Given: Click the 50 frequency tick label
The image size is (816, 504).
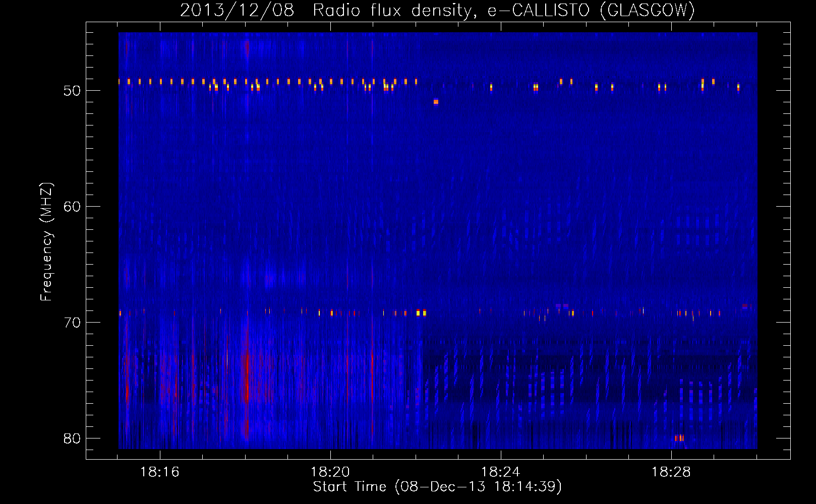Looking at the screenshot, I should (72, 91).
